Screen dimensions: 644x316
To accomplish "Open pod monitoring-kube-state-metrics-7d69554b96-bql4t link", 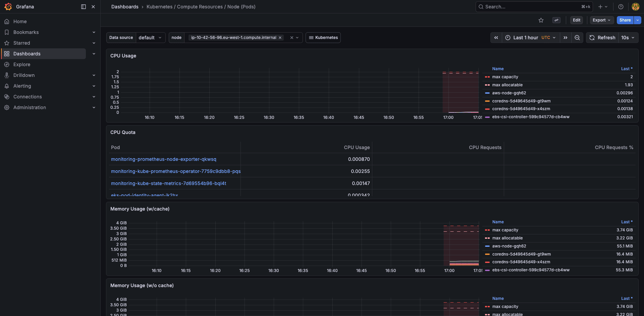I will point(168,183).
